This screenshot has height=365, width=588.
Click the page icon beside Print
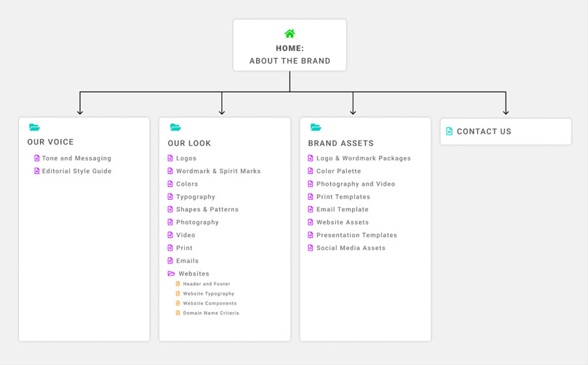tap(171, 248)
